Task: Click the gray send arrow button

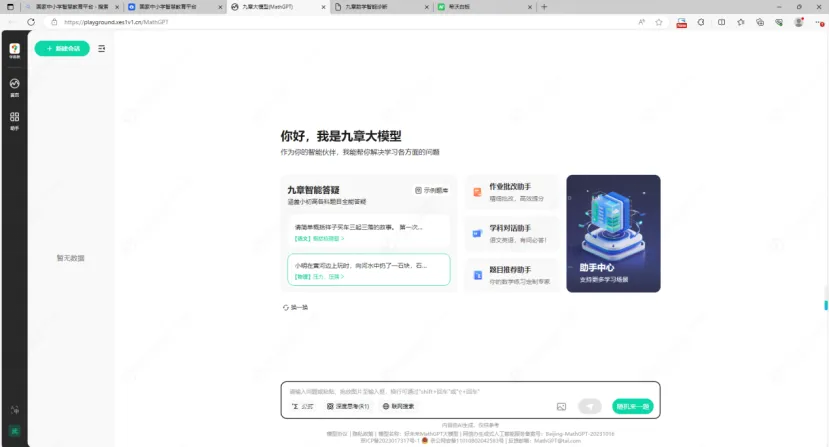Action: [x=590, y=406]
